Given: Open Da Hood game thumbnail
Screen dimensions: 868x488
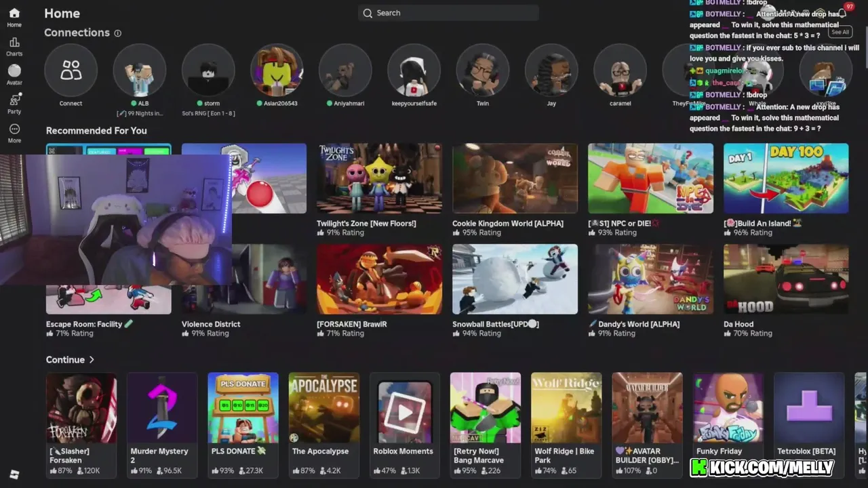Looking at the screenshot, I should (786, 279).
